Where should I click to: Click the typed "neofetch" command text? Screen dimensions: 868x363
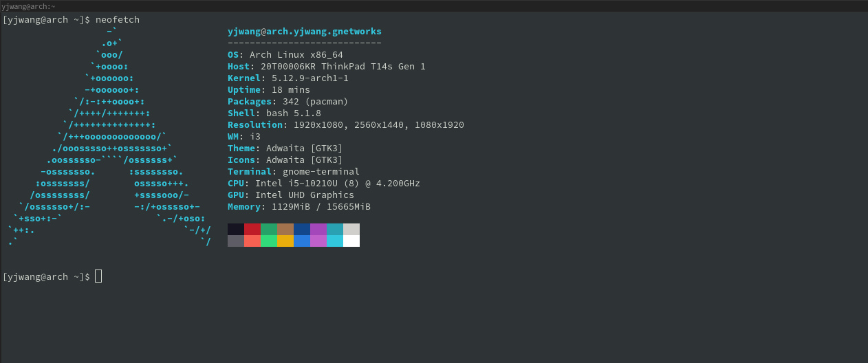click(118, 20)
